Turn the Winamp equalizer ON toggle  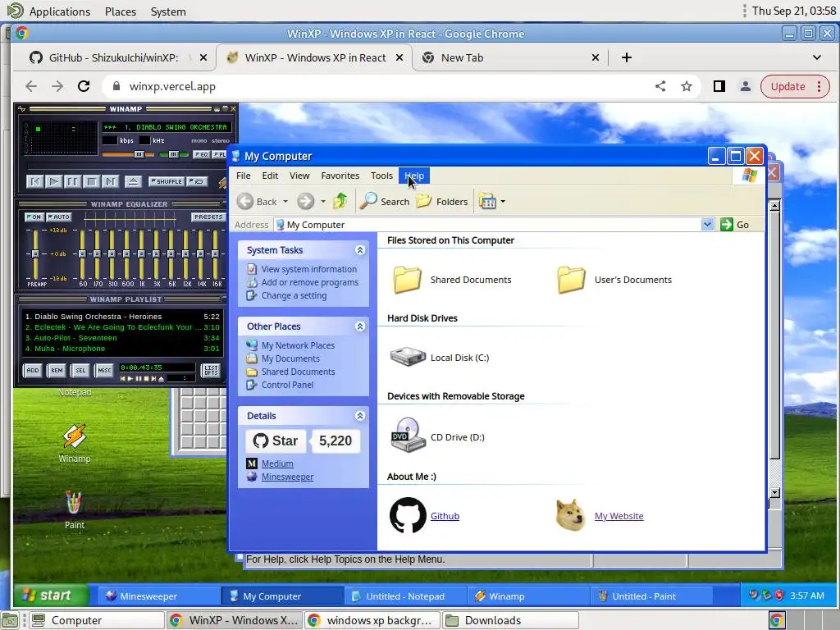(x=34, y=217)
